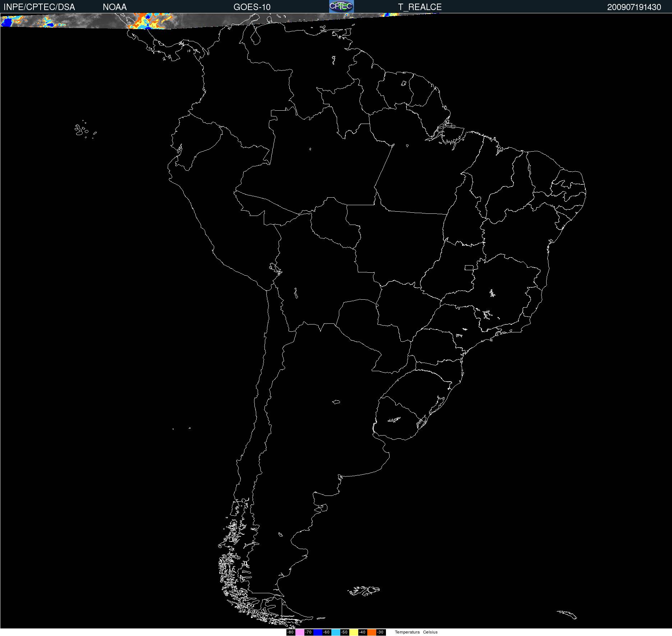This screenshot has width=672, height=636.
Task: Click the 200907191430 timestamp
Action: [634, 7]
